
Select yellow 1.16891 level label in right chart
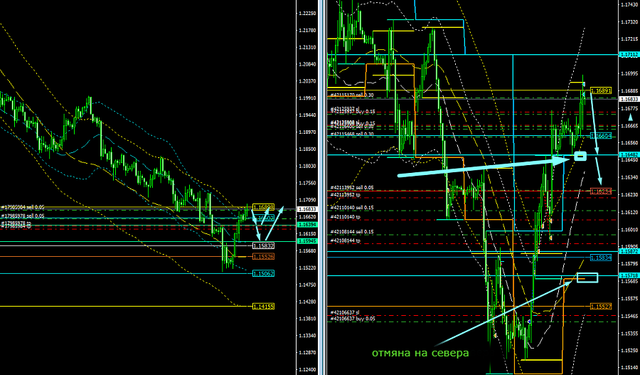[601, 90]
